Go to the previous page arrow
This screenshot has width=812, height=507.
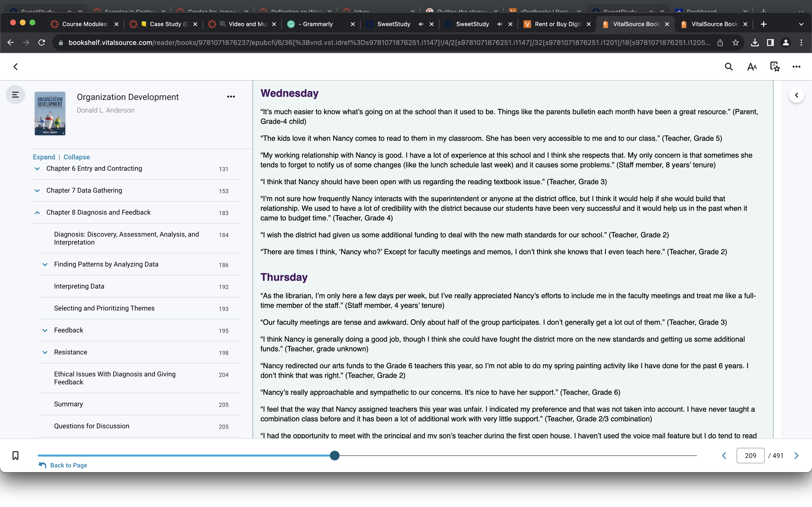(724, 455)
